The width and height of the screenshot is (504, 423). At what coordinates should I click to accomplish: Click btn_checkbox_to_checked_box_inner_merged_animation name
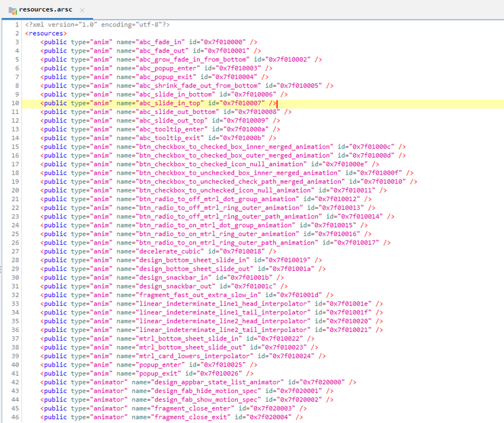click(234, 146)
